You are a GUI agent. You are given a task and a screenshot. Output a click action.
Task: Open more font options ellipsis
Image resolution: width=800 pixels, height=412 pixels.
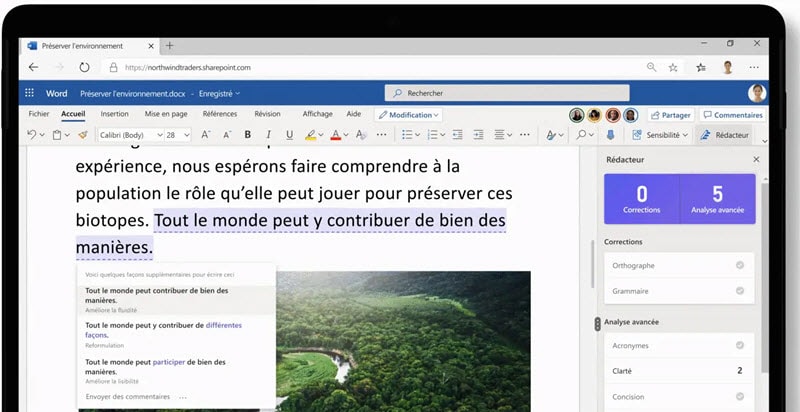pyautogui.click(x=382, y=135)
